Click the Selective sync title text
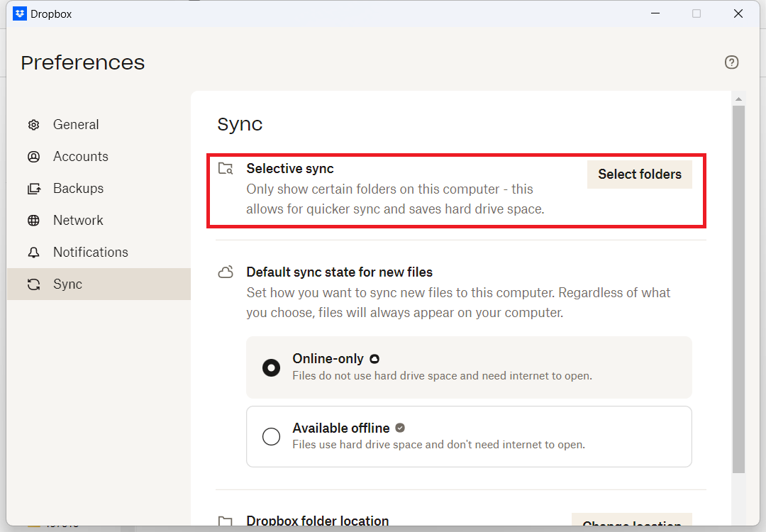The image size is (766, 532). point(290,169)
